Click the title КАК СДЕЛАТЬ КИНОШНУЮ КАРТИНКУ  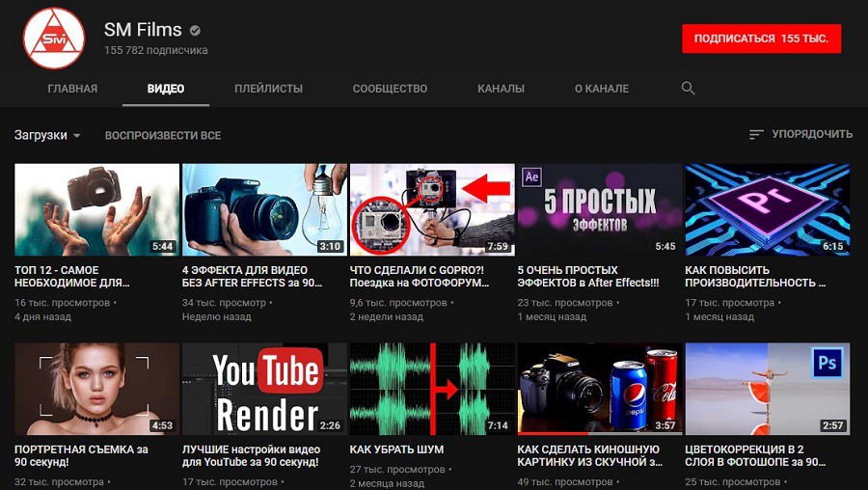[x=590, y=455]
